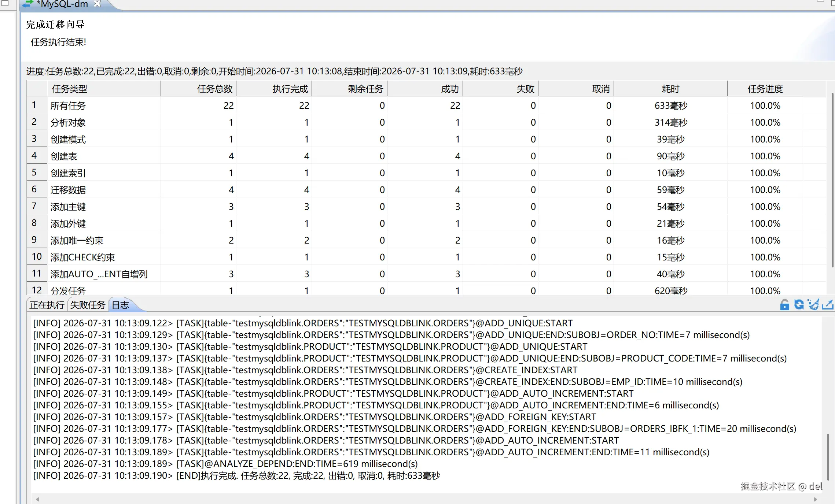Click the progress summary line 进度:任务总数:22

274,71
